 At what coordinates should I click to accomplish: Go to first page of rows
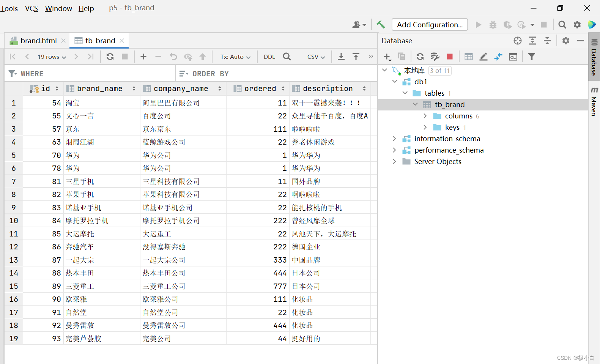click(13, 57)
